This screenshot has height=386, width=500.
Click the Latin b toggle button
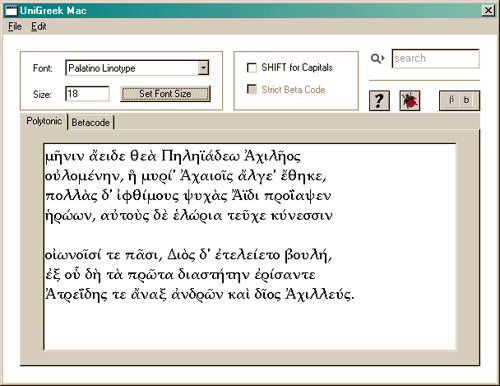(466, 100)
